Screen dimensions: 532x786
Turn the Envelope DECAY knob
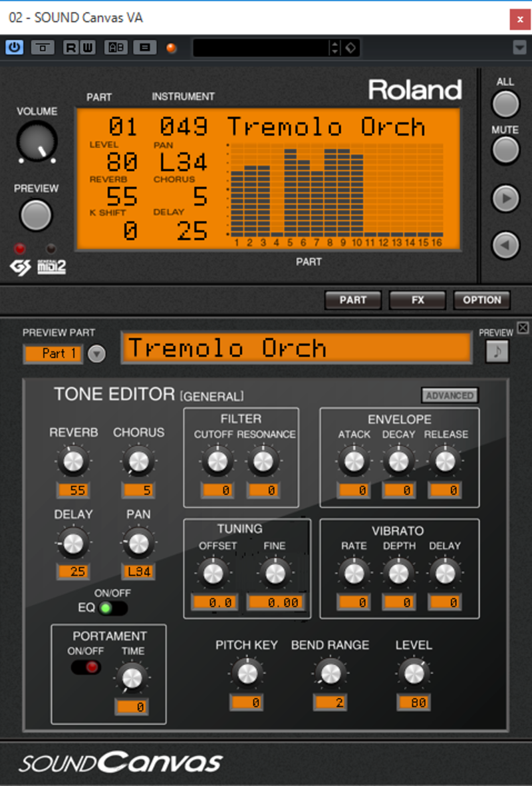tap(399, 461)
